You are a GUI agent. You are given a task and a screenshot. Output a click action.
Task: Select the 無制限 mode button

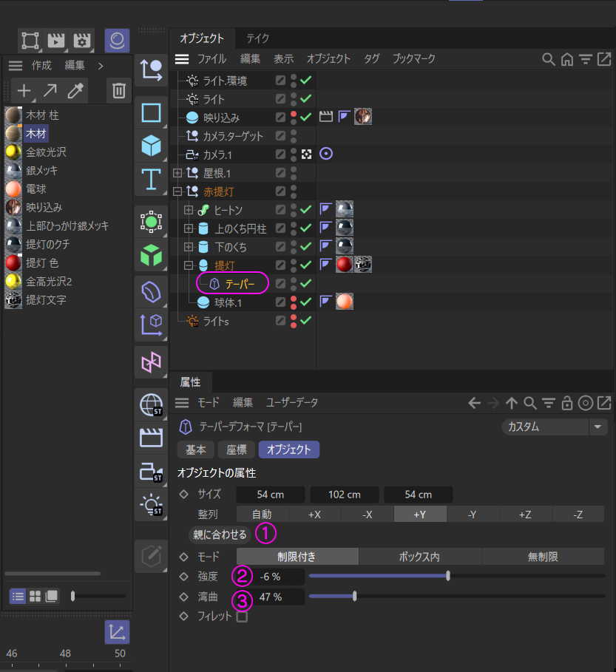pyautogui.click(x=543, y=557)
